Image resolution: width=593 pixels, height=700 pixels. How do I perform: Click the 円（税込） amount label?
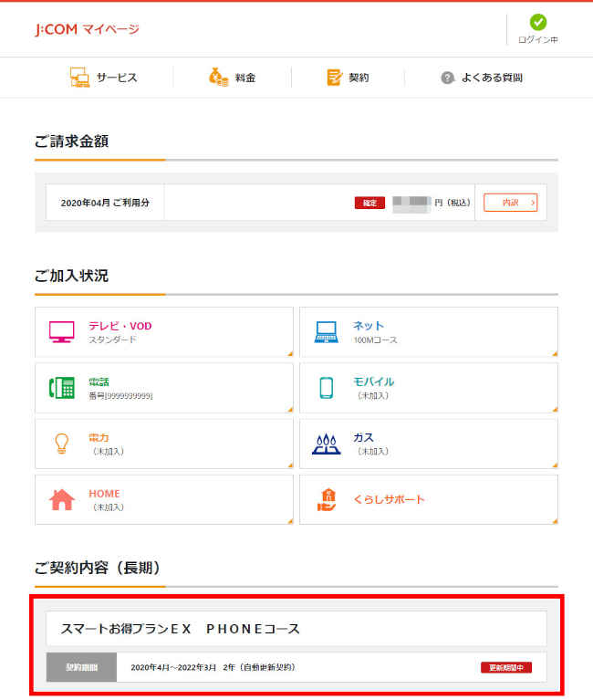point(453,203)
